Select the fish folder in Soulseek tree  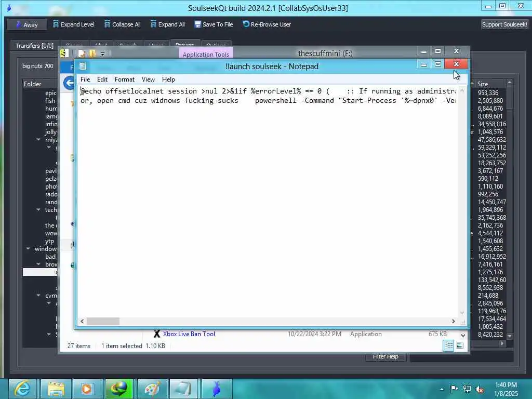click(50, 101)
